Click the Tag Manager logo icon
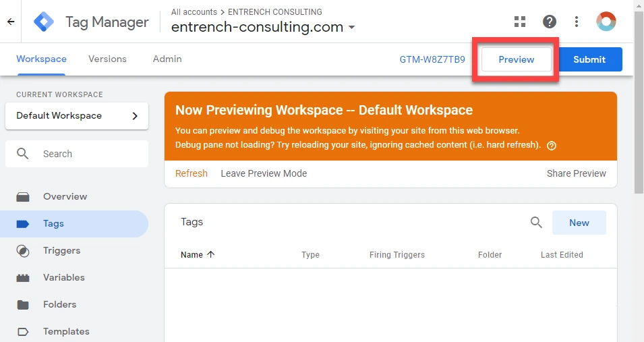This screenshot has width=644, height=342. (x=44, y=22)
